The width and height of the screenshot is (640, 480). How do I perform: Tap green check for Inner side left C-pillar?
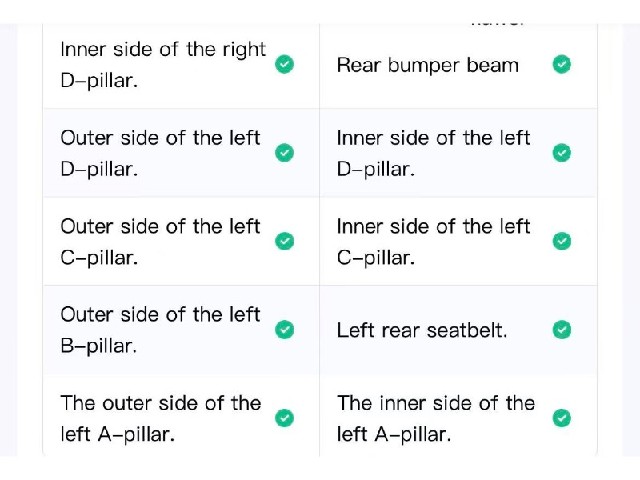(562, 241)
